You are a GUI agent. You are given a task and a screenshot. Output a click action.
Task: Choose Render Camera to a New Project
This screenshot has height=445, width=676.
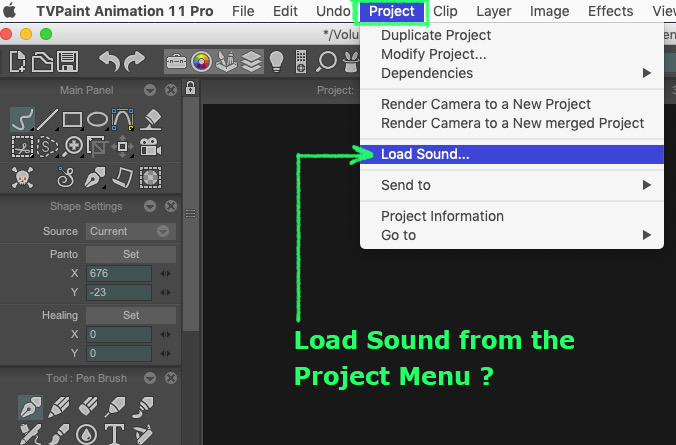click(512, 104)
